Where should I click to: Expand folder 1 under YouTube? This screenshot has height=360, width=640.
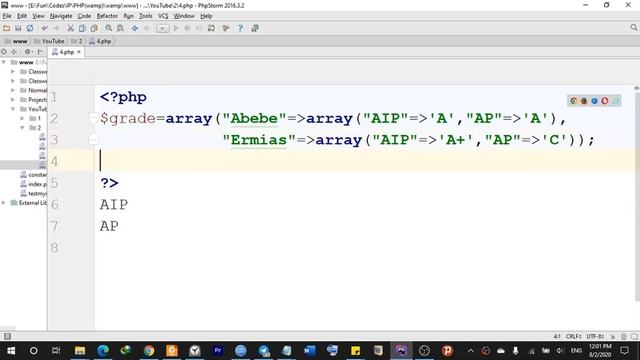click(22, 118)
